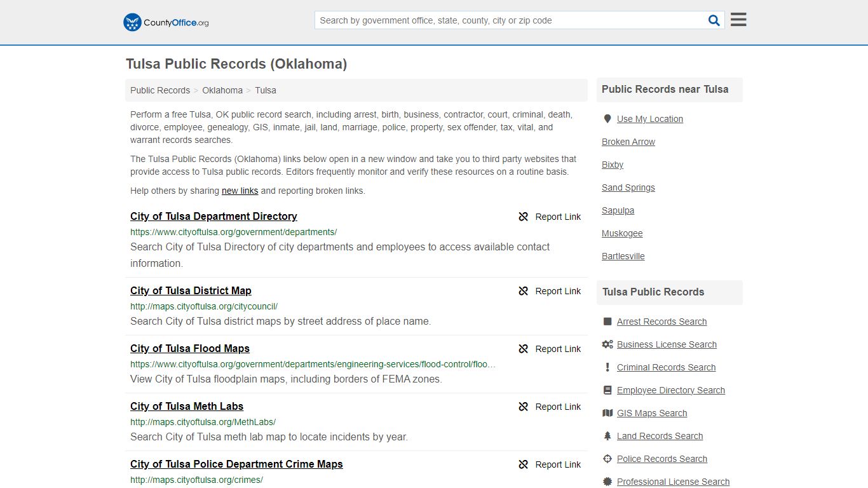Report Link for Flood Maps
Viewport: 868px width, 488px height.
(558, 349)
